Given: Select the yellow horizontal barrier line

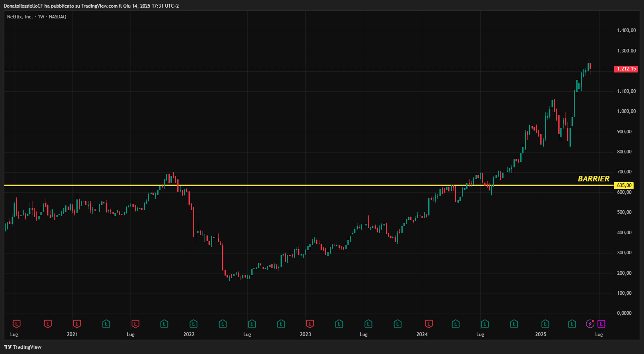Looking at the screenshot, I should coord(308,185).
